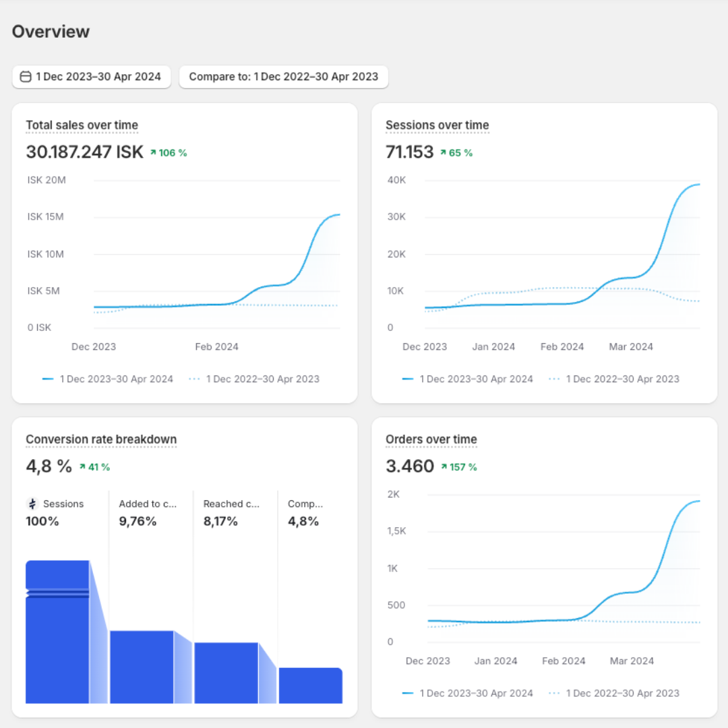Open the date range picker 1 Dec 2023–30 Apr 2024
Viewport: 728px width, 728px height.
92,77
